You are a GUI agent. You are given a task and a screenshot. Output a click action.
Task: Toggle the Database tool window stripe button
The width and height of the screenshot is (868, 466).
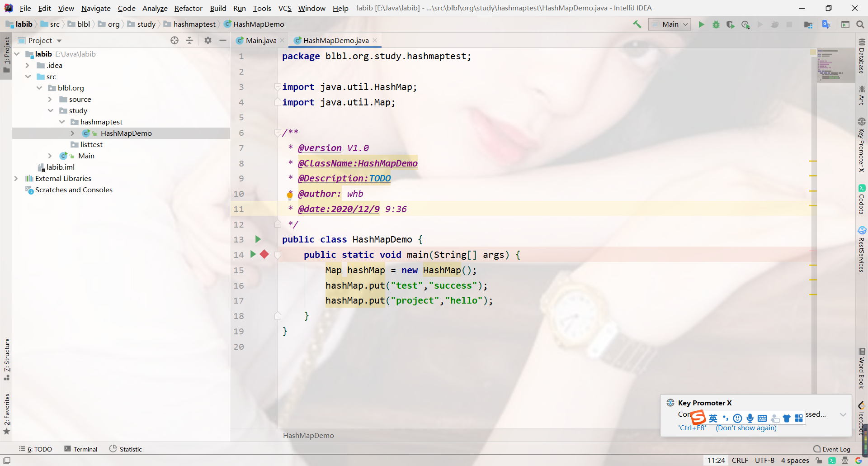click(862, 56)
